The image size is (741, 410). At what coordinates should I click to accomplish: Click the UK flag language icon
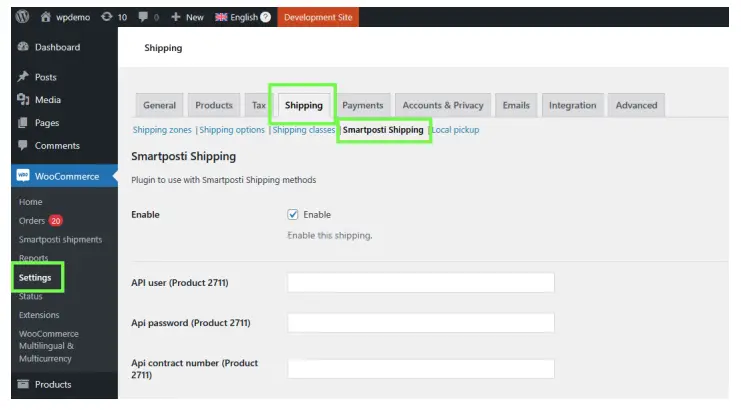click(221, 17)
